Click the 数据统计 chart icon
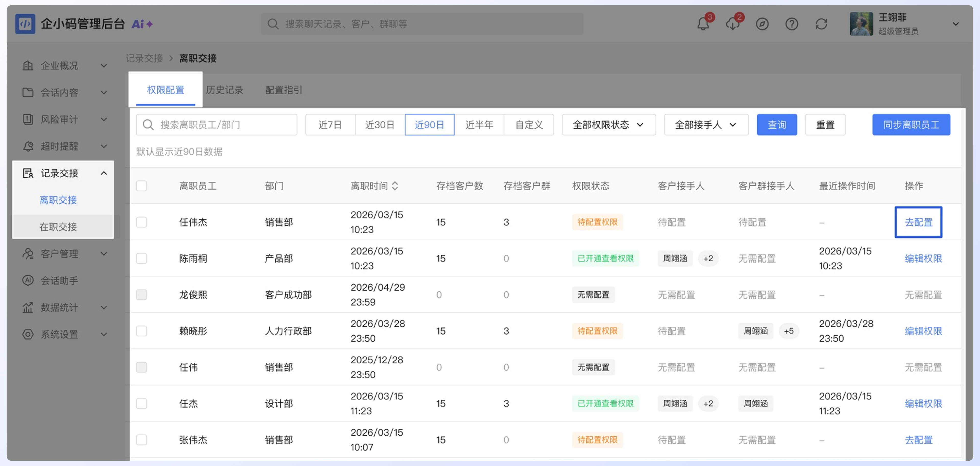 (x=28, y=307)
